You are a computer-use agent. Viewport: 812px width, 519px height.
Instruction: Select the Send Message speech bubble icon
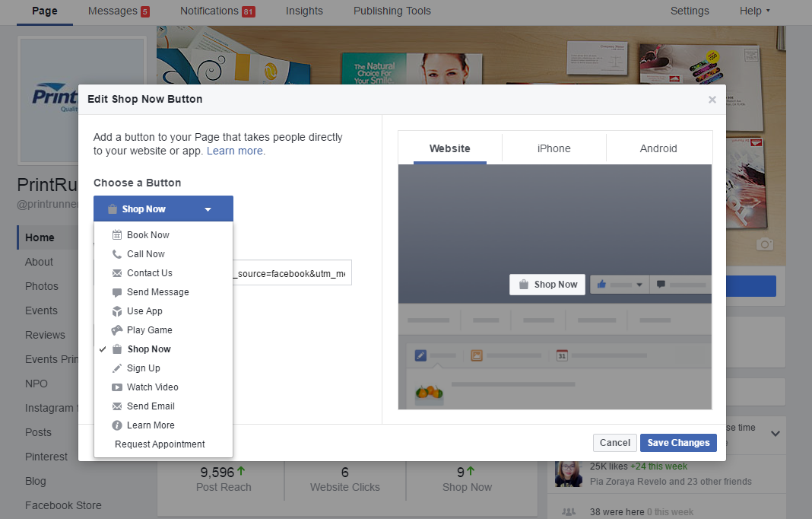tap(117, 292)
